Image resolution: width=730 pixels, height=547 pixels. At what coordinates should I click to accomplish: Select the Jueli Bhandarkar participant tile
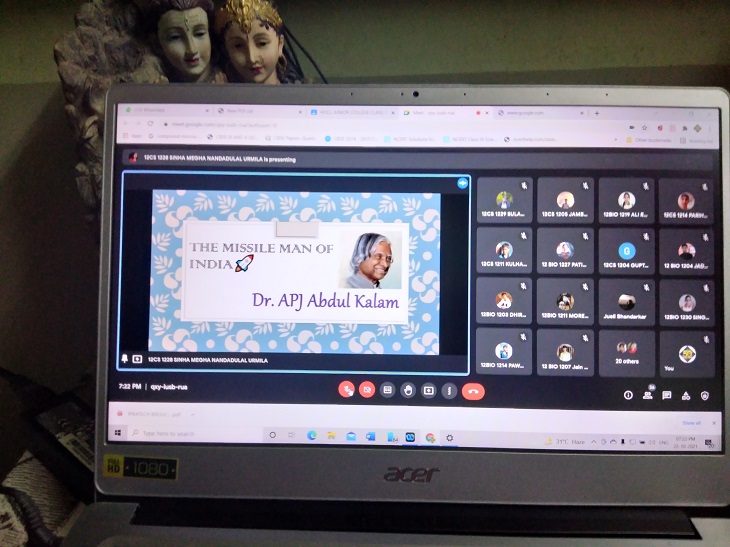coord(627,300)
